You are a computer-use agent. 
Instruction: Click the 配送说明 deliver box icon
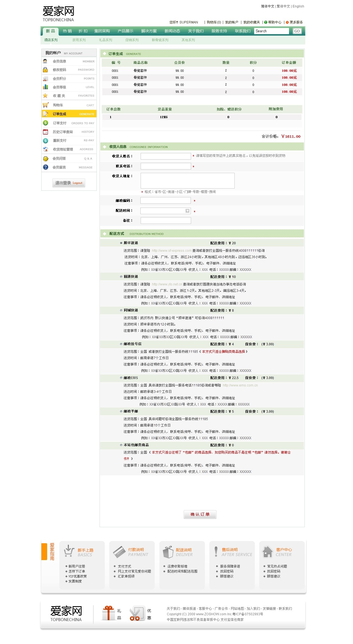click(168, 552)
